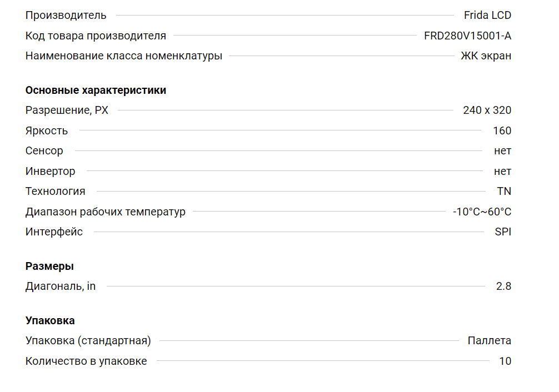Click the TN technology value
Viewport: 559px width, 392px height.
[x=504, y=192]
